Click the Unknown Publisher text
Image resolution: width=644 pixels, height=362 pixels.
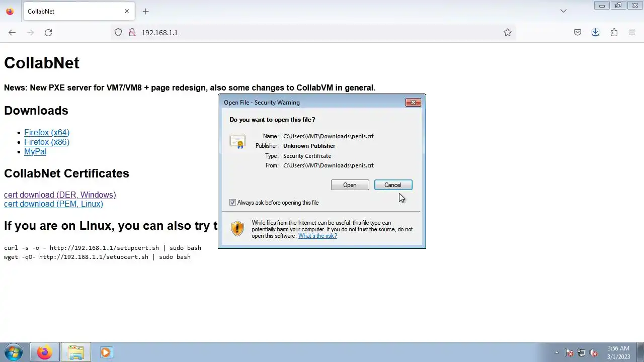point(309,146)
